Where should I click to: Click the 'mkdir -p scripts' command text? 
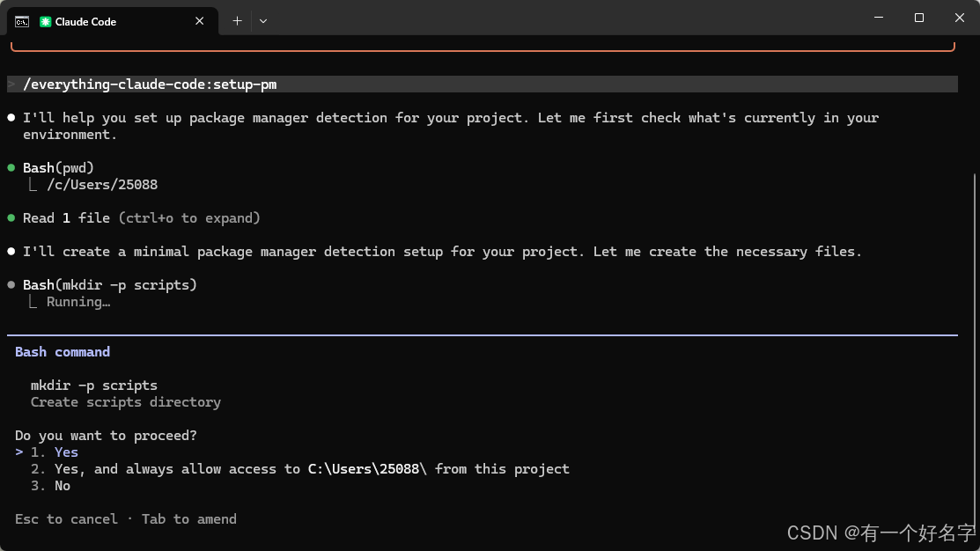pyautogui.click(x=93, y=386)
